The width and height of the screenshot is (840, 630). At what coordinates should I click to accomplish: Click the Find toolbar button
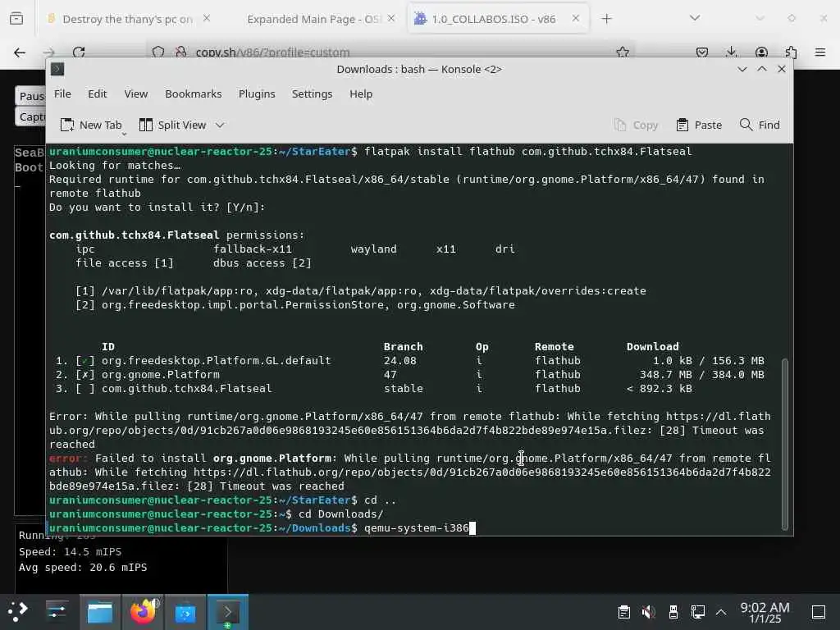tap(760, 125)
